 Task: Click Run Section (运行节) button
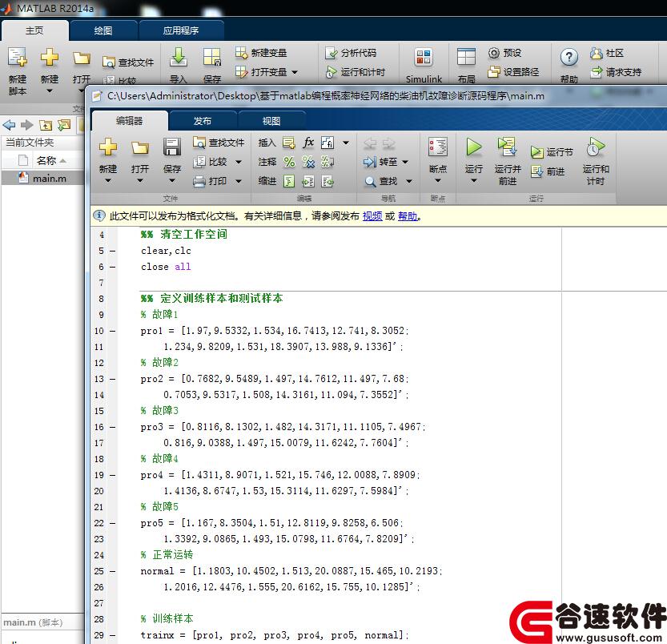click(552, 152)
